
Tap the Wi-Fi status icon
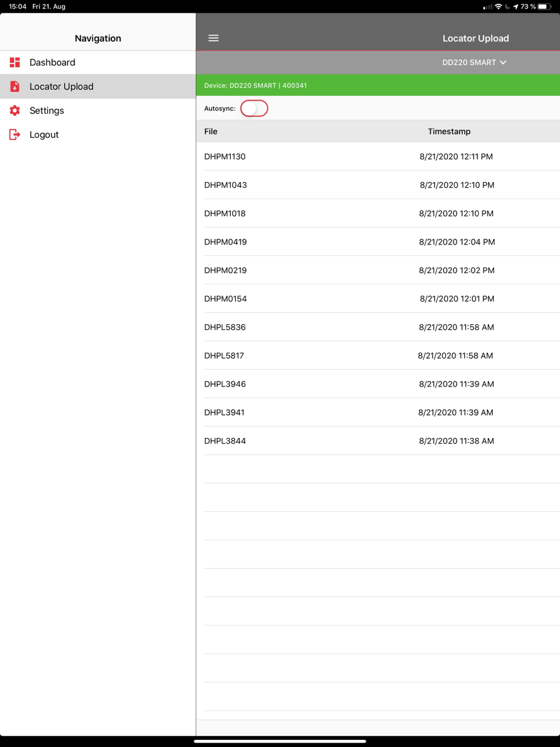coord(498,7)
